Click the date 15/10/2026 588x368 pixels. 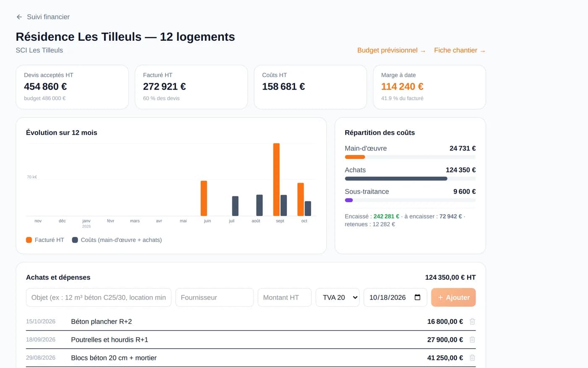[41, 321]
